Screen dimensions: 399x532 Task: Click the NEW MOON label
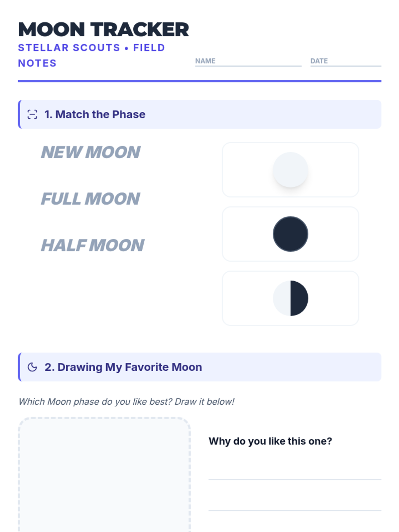pyautogui.click(x=91, y=152)
